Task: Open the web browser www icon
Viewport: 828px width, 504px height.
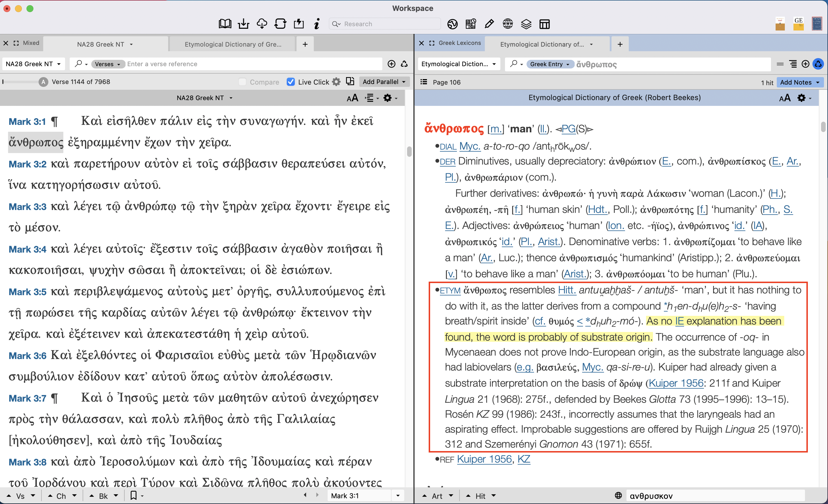Action: tap(507, 24)
